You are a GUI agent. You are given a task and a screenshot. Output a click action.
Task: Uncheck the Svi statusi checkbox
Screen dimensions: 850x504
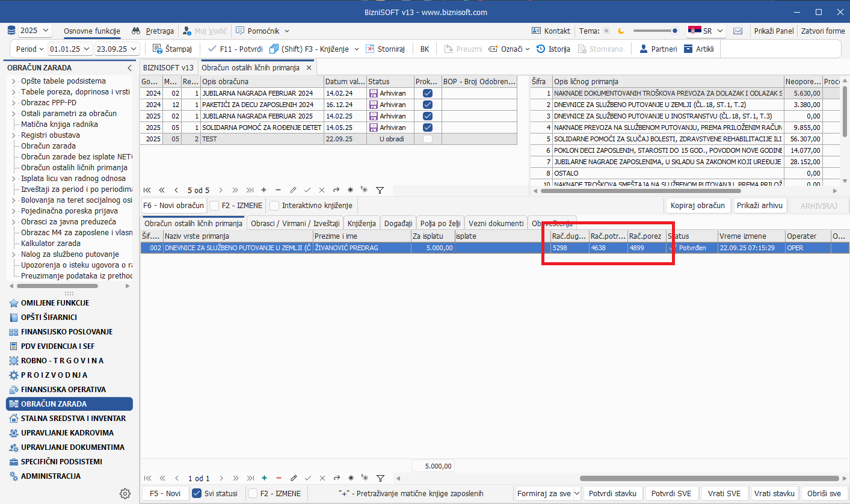tap(197, 493)
